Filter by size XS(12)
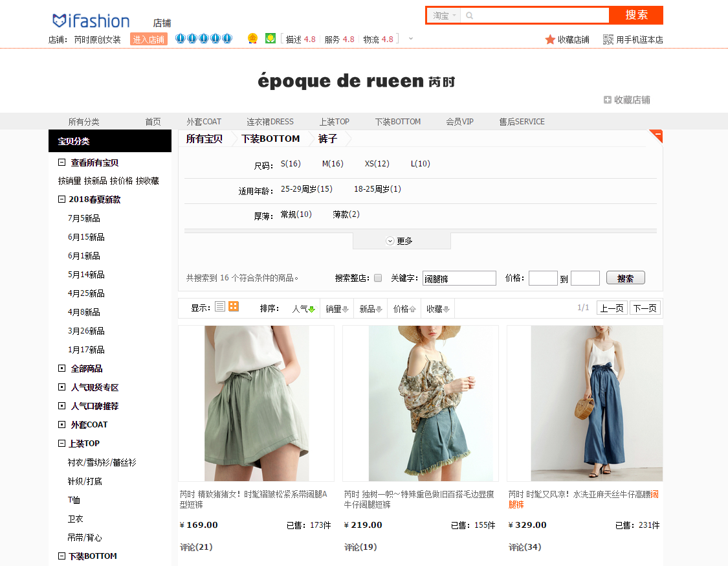Image resolution: width=728 pixels, height=566 pixels. [x=377, y=164]
